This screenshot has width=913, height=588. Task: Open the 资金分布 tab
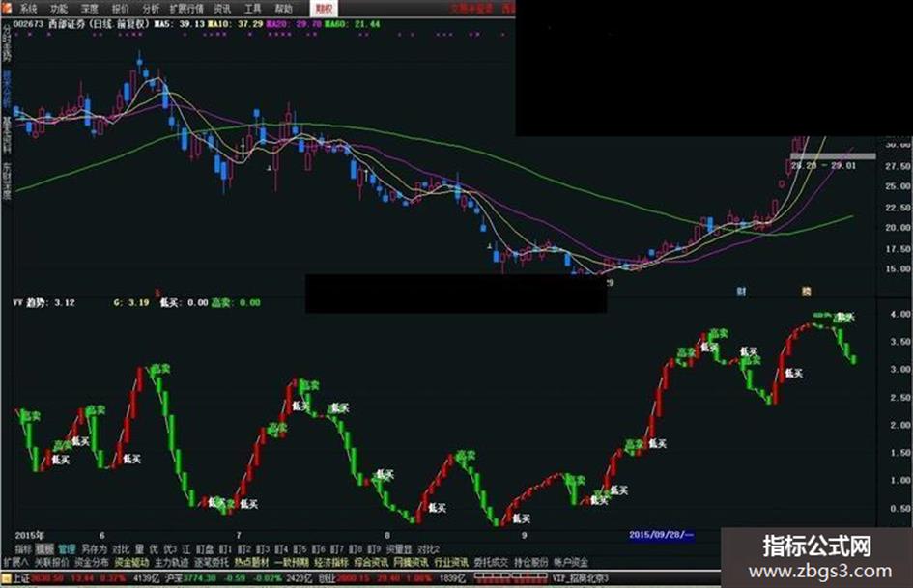click(92, 562)
